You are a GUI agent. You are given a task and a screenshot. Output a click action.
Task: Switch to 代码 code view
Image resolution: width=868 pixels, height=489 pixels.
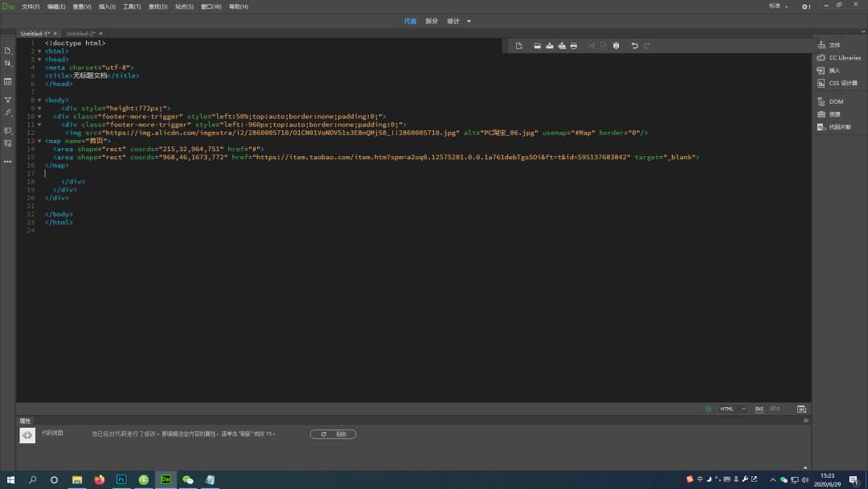pyautogui.click(x=410, y=21)
